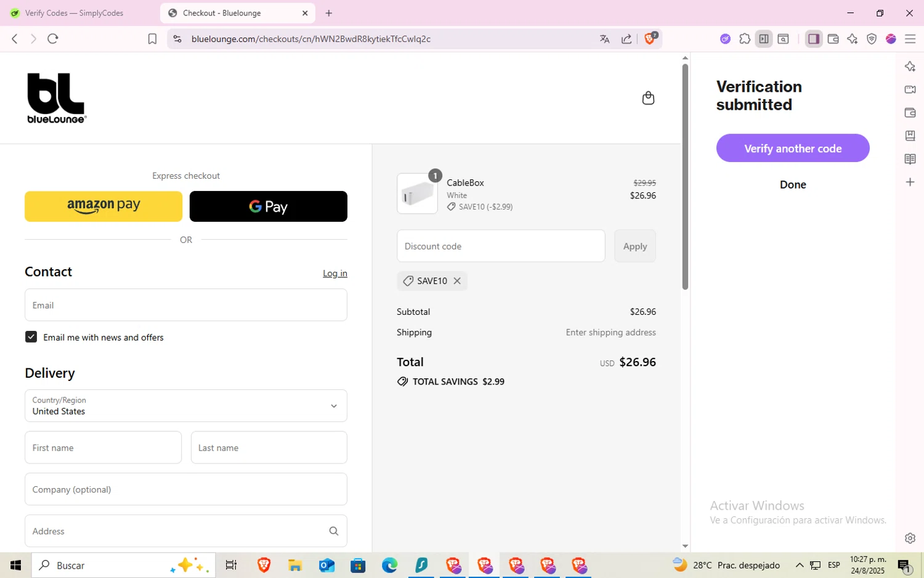The width and height of the screenshot is (924, 578).
Task: Open the Windows Start menu
Action: 15,565
